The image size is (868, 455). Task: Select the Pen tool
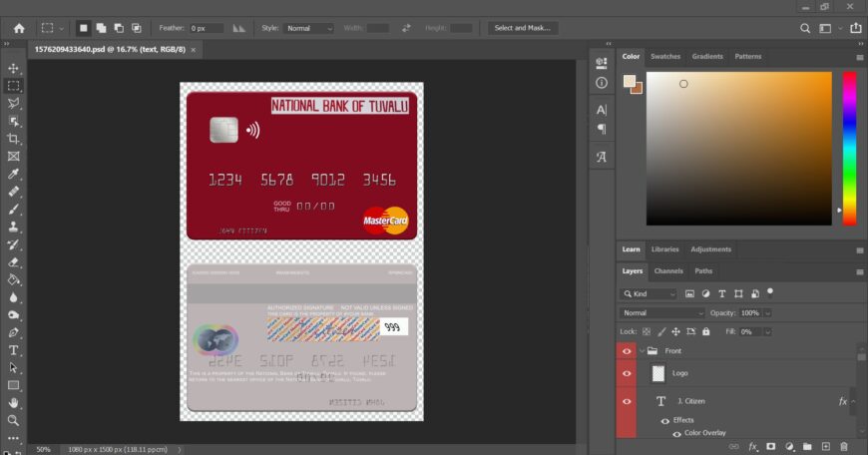[x=13, y=332]
